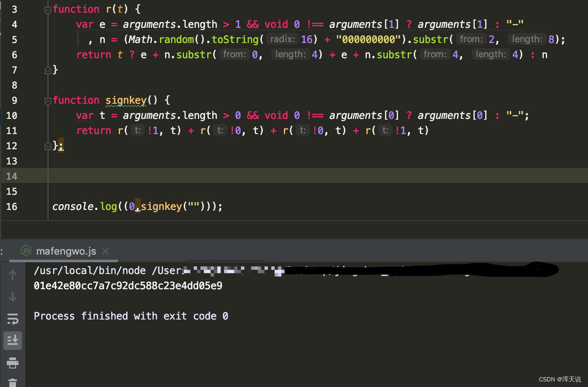Click fold end marker on line 7
The image size is (588, 387).
(x=48, y=70)
